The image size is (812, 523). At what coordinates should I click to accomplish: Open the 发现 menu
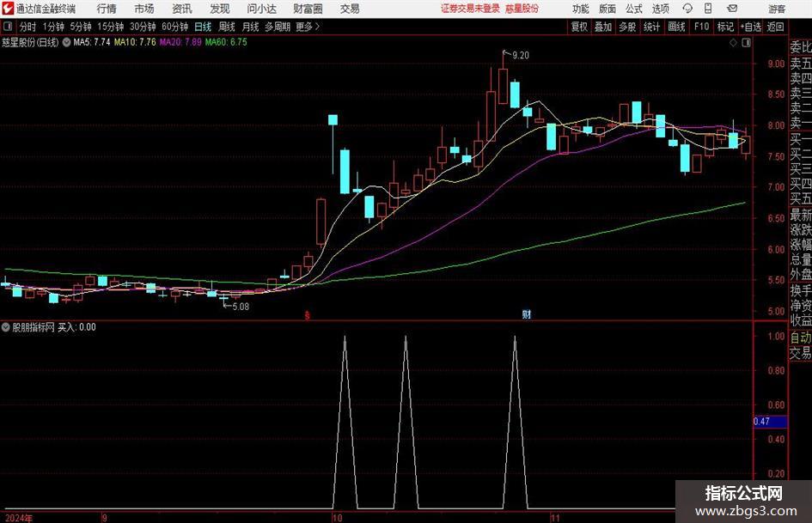point(220,9)
